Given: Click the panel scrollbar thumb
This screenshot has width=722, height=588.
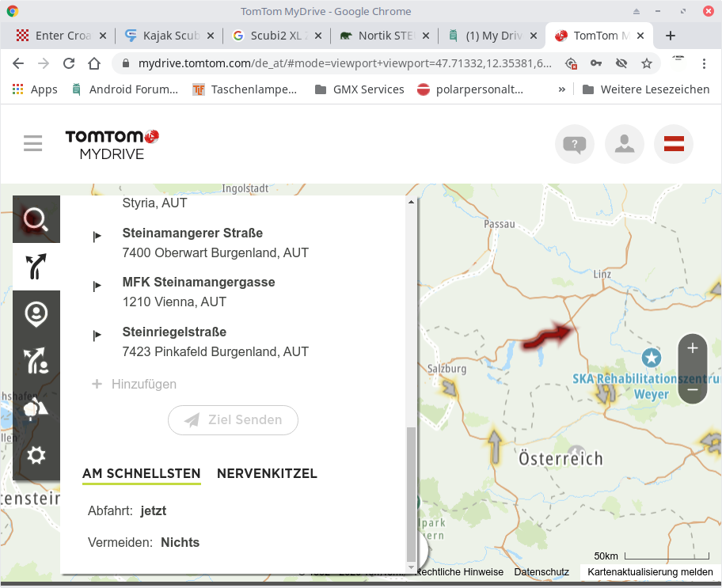Looking at the screenshot, I should [411, 493].
